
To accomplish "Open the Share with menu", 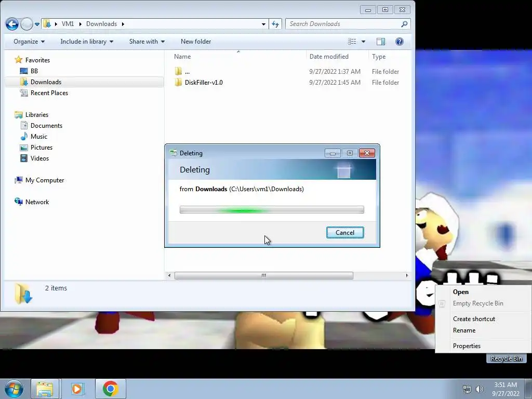I will tap(147, 42).
